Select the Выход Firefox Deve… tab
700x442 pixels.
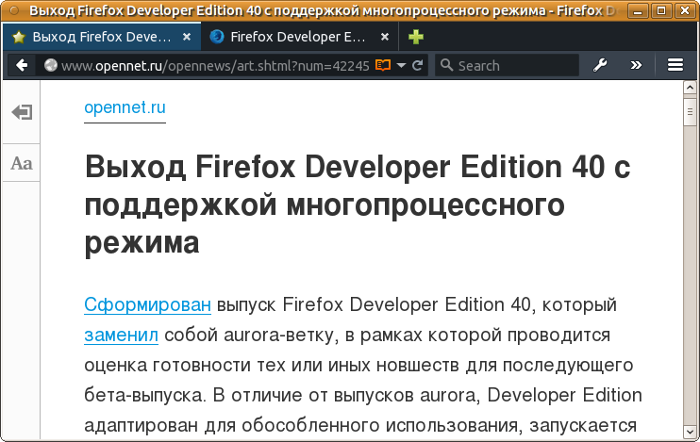tap(101, 37)
